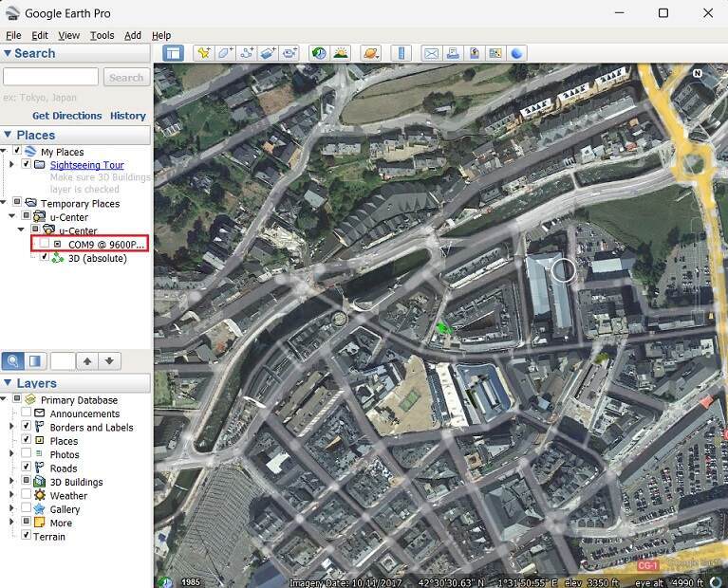The height and width of the screenshot is (588, 728).
Task: Select the Add Polygon tool
Action: point(225,53)
